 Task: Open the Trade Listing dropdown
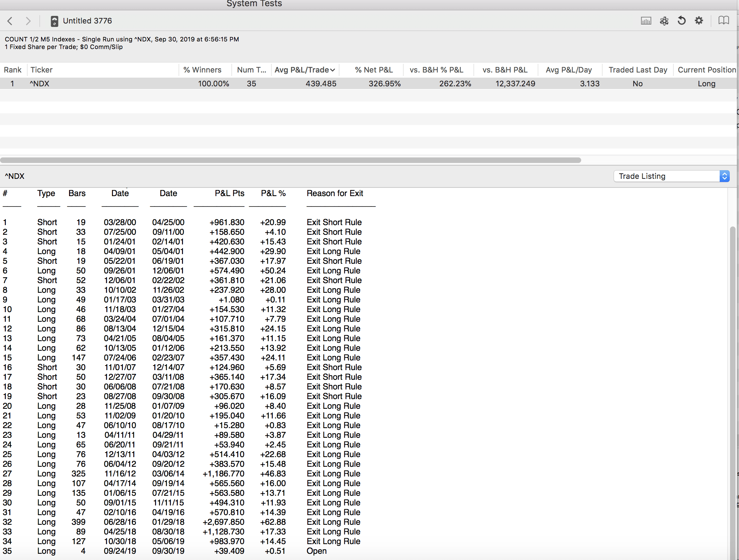666,176
